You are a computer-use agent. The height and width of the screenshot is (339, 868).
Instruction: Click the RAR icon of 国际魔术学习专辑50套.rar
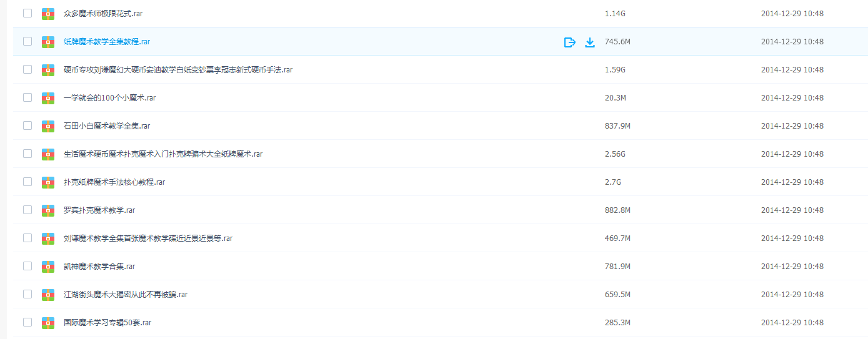(48, 323)
